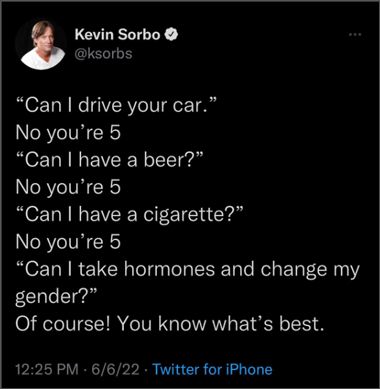The image size is (380, 389).
Task: Click the @ksorbs handle
Action: pos(103,53)
